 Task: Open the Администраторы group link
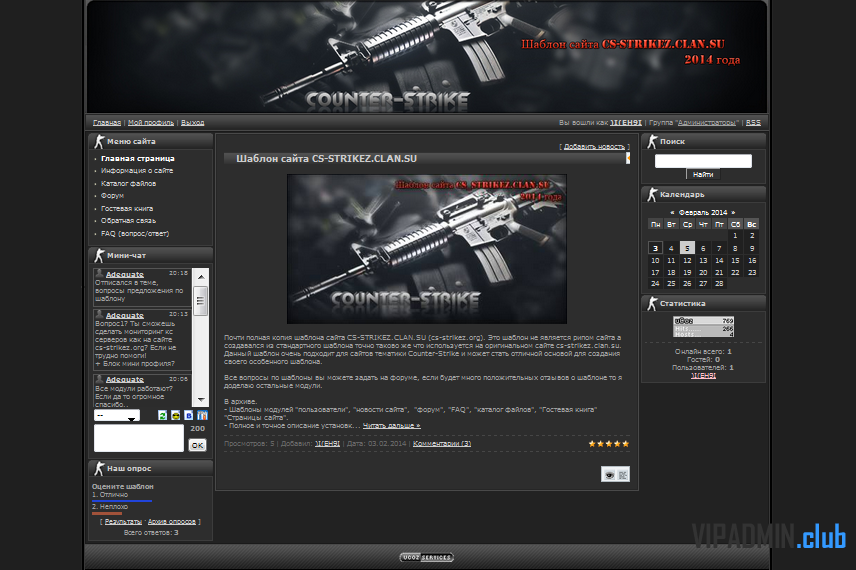[x=708, y=122]
